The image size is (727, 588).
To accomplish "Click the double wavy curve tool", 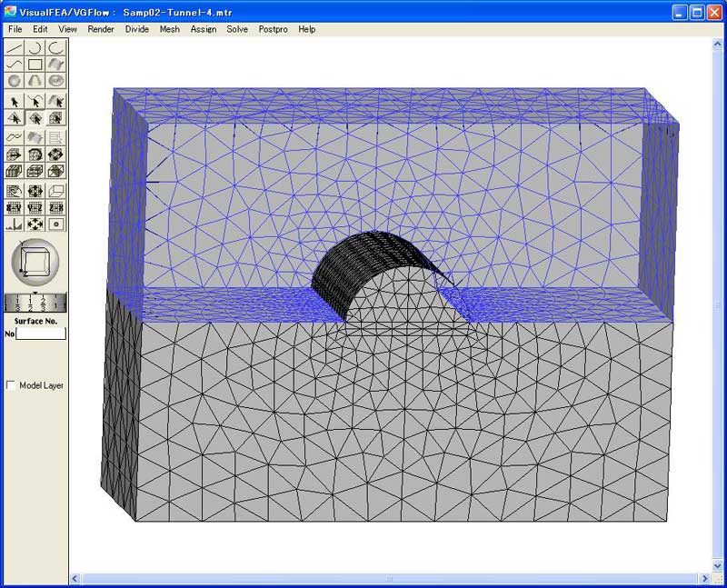I will 15,138.
